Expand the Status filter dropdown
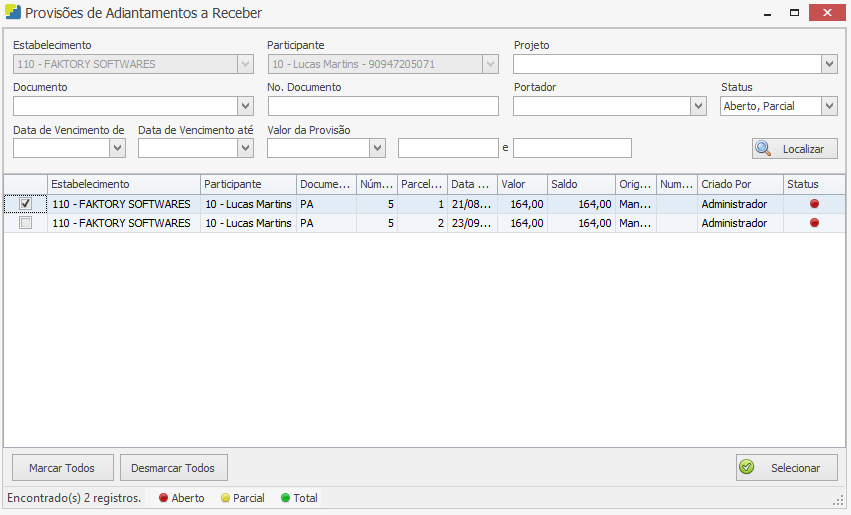This screenshot has width=851, height=515. point(829,106)
